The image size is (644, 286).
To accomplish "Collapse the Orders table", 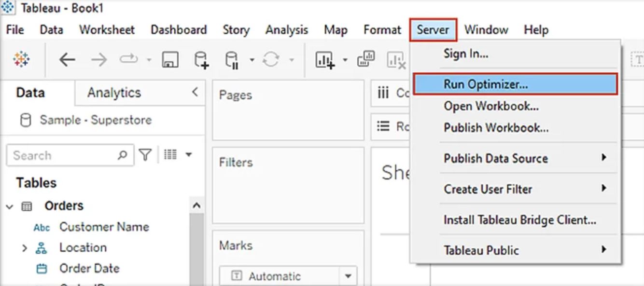I will pyautogui.click(x=9, y=205).
